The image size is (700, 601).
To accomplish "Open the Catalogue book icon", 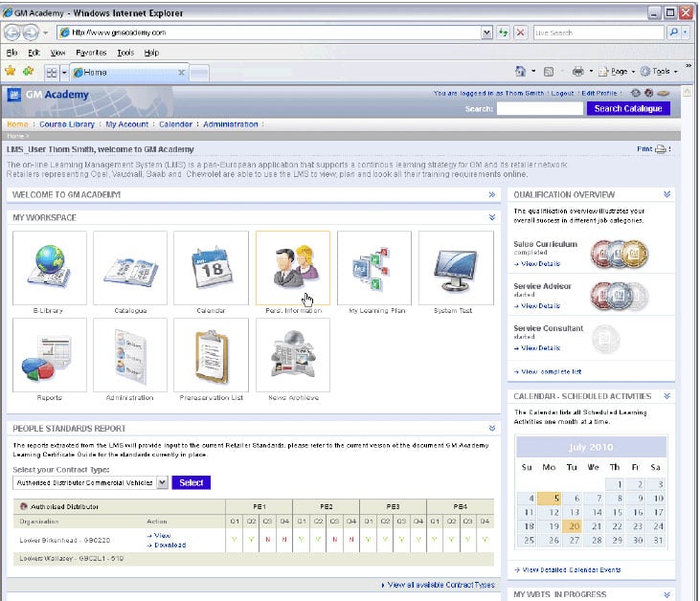I will [x=130, y=268].
